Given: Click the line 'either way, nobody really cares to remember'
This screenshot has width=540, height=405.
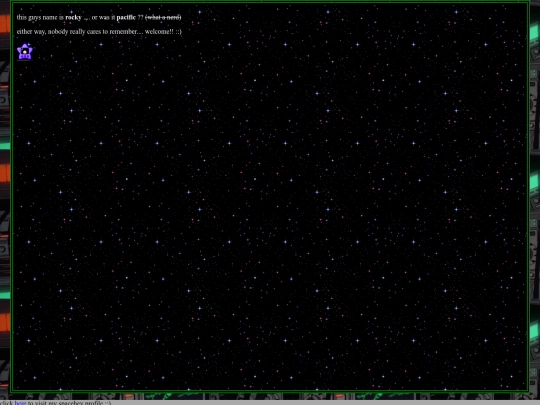Looking at the screenshot, I should pos(99,32).
